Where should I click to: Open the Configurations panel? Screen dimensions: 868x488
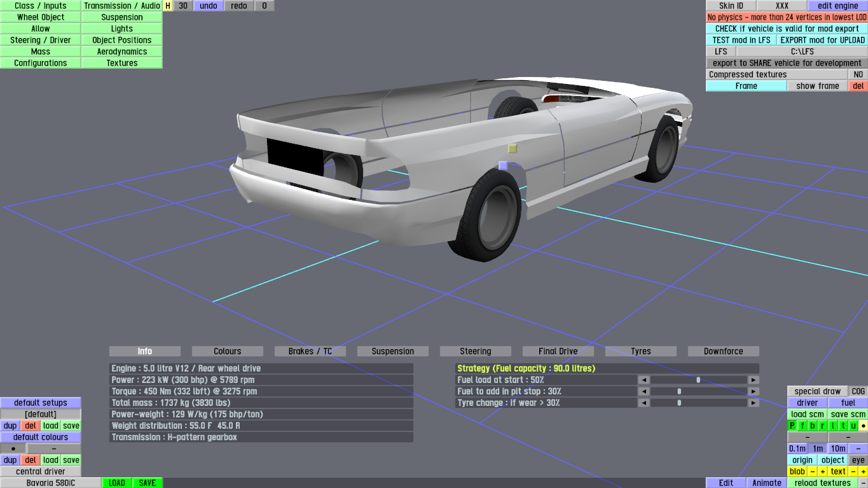(x=41, y=63)
